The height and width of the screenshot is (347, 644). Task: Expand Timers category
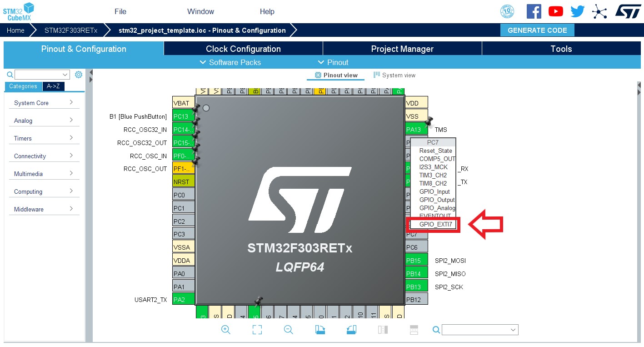(44, 138)
